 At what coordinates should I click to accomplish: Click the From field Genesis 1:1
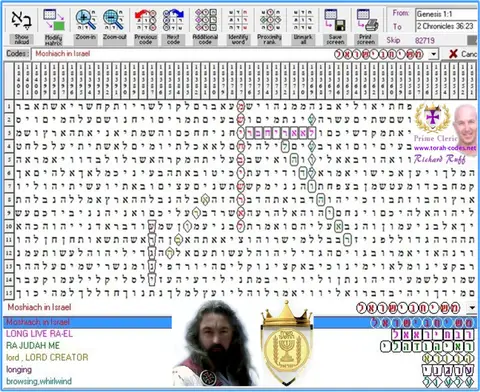447,14
